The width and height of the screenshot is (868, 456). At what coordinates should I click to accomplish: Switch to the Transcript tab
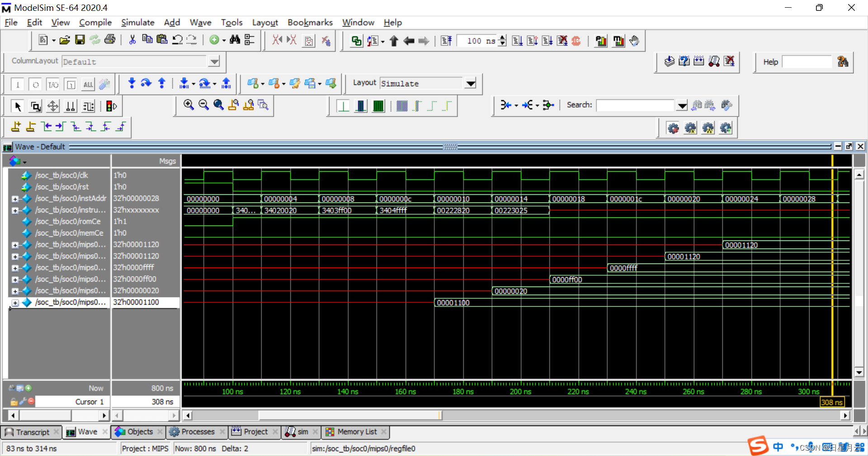coord(32,432)
